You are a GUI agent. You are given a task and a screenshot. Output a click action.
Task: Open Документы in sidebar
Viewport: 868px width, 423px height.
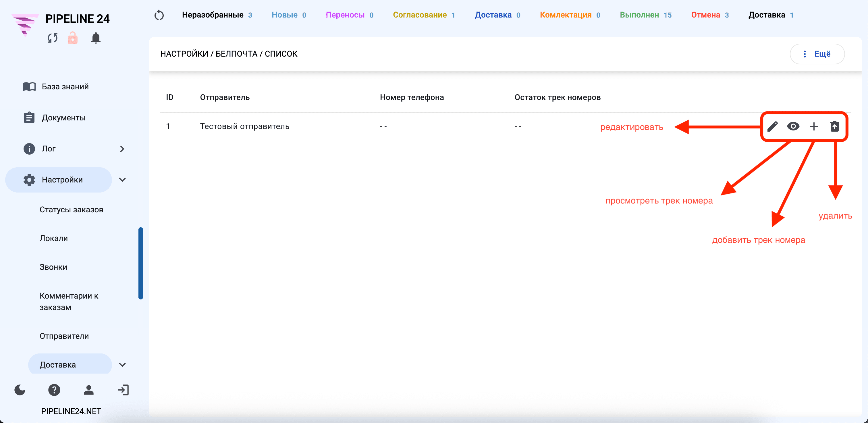click(x=54, y=118)
